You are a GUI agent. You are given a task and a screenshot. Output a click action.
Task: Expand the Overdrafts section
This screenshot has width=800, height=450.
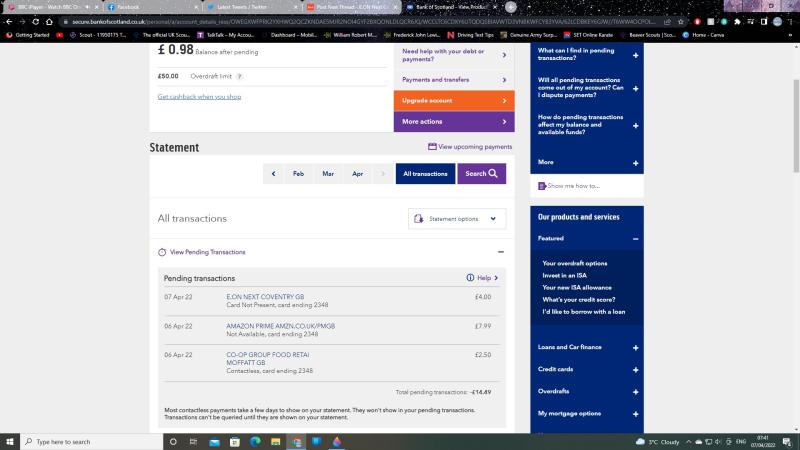tap(587, 391)
